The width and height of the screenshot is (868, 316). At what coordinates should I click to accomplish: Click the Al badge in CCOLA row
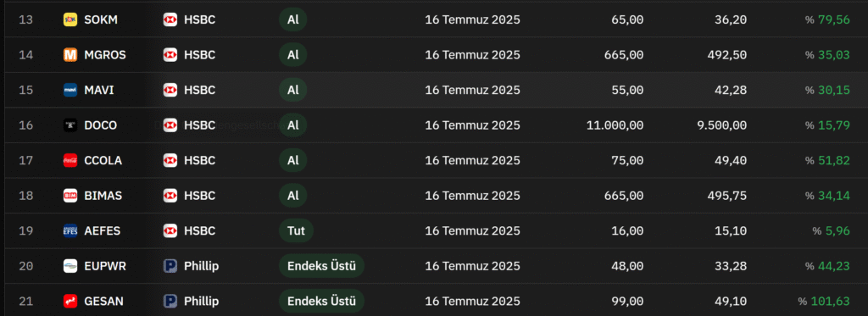click(x=292, y=160)
